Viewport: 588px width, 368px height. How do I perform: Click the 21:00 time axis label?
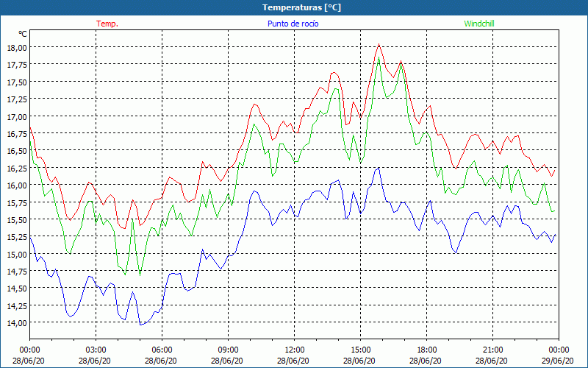[x=492, y=350]
